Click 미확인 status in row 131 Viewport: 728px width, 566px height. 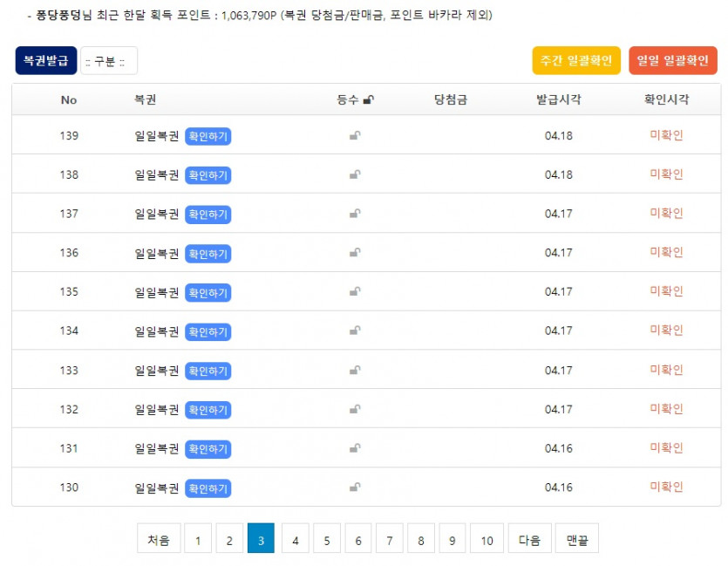[x=666, y=447]
